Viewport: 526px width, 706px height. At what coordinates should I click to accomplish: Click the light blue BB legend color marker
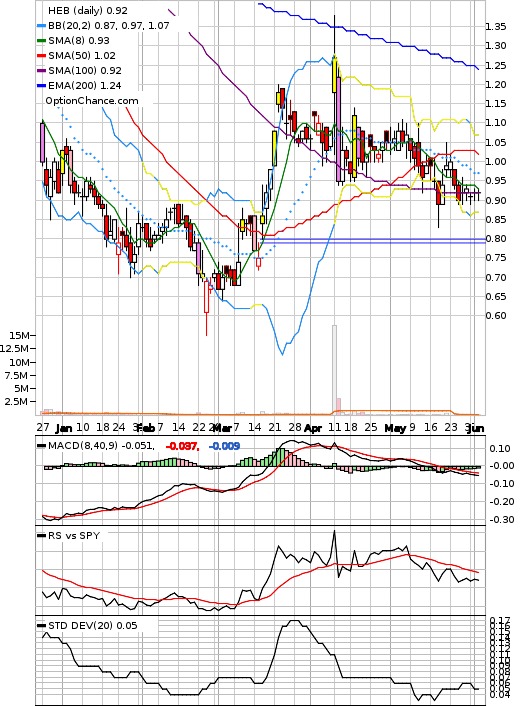[x=41, y=26]
